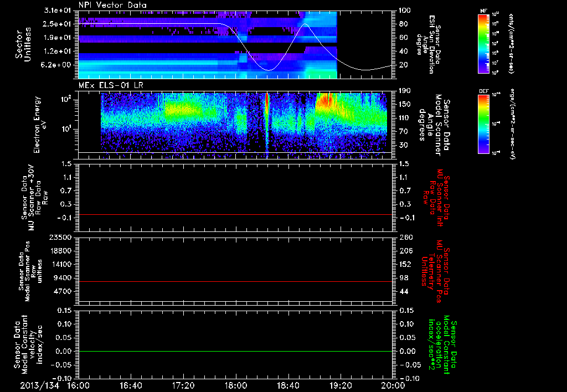Click the 18:00 time axis label

[236, 385]
